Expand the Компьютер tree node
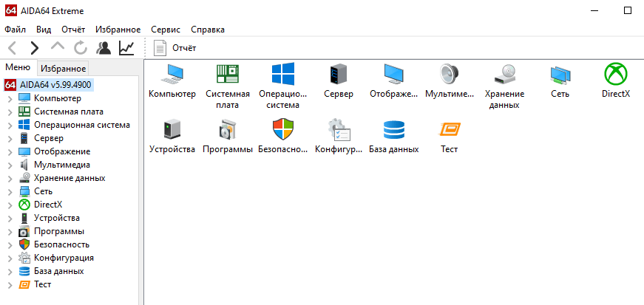 10,98
